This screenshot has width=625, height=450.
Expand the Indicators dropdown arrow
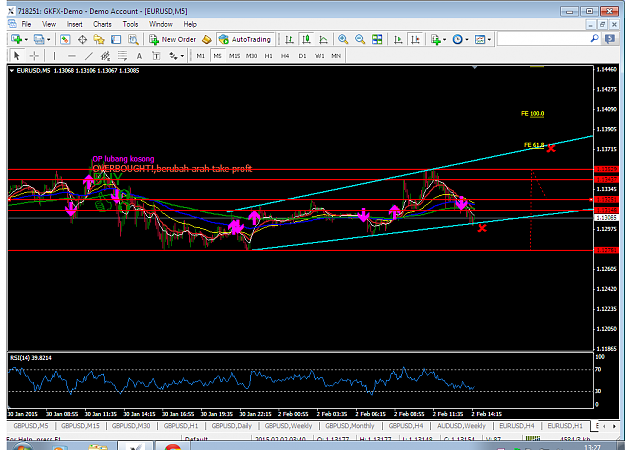tap(444, 39)
